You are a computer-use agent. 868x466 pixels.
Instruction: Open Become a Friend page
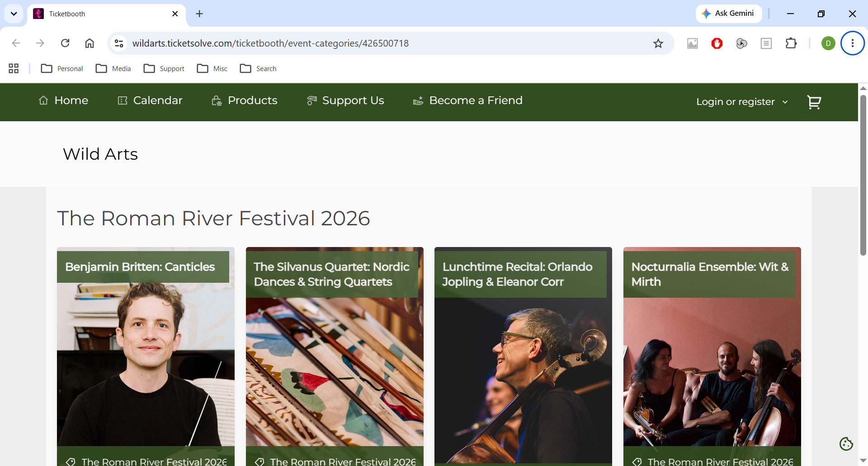(x=467, y=100)
